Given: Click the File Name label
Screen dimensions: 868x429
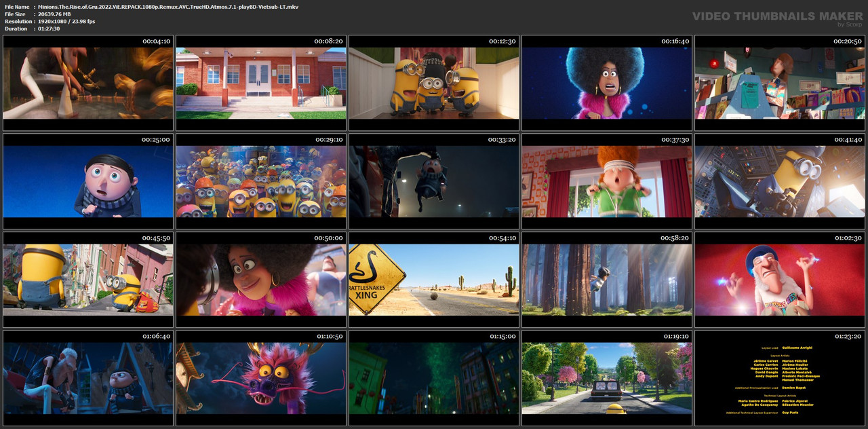Looking at the screenshot, I should 17,7.
